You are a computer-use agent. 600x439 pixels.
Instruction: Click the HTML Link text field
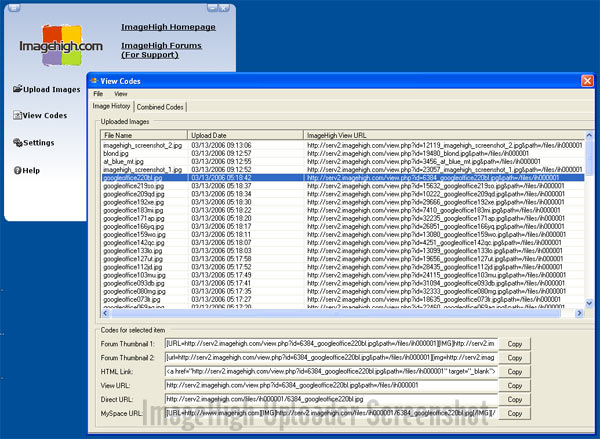[331, 371]
